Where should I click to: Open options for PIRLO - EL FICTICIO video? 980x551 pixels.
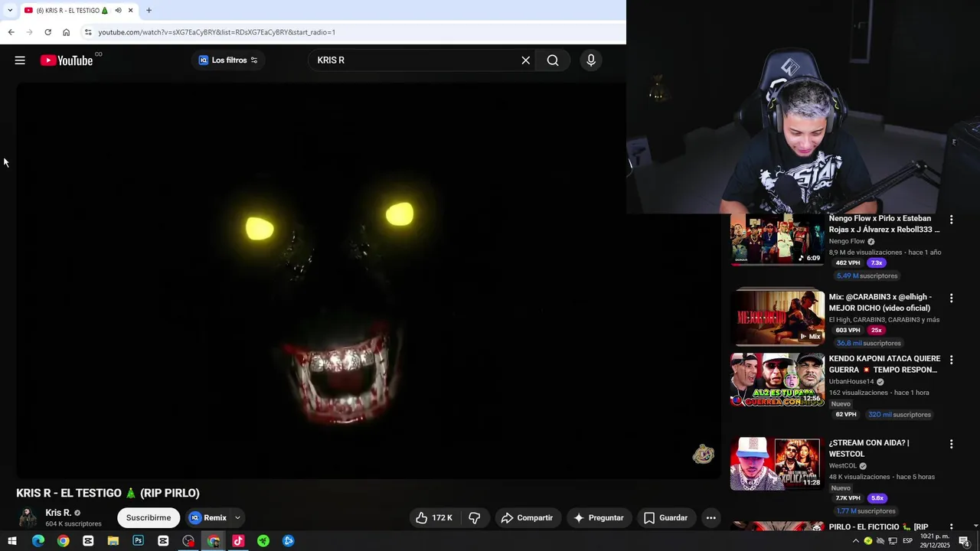[x=951, y=527]
